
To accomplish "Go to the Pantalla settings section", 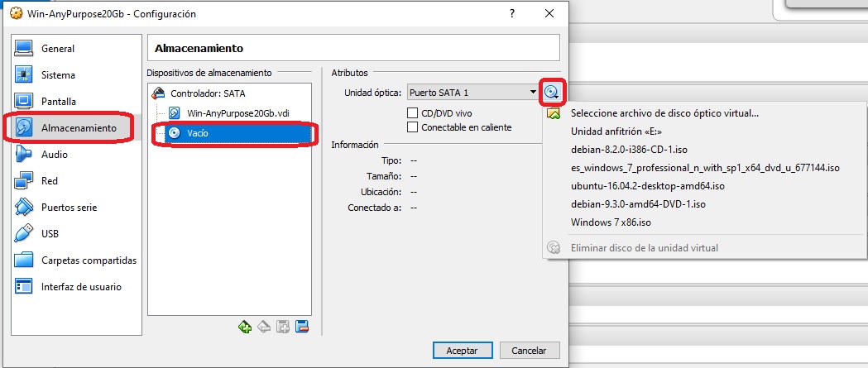I will [58, 102].
